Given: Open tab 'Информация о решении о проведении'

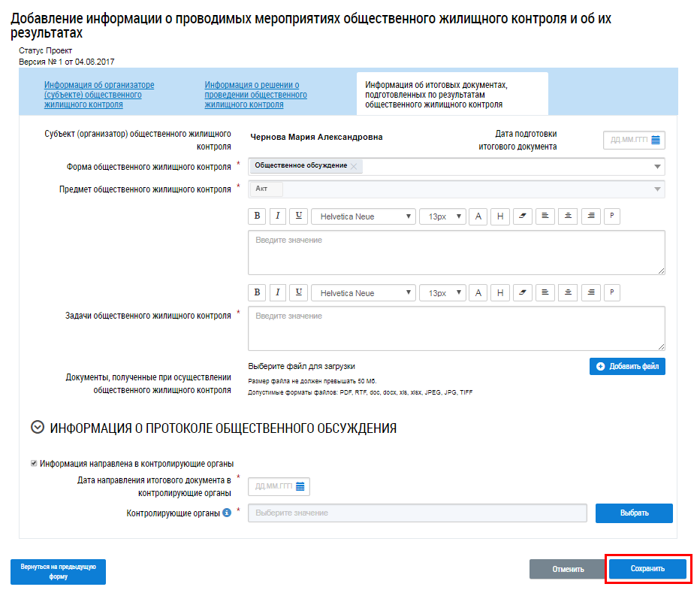Looking at the screenshot, I should (x=256, y=95).
